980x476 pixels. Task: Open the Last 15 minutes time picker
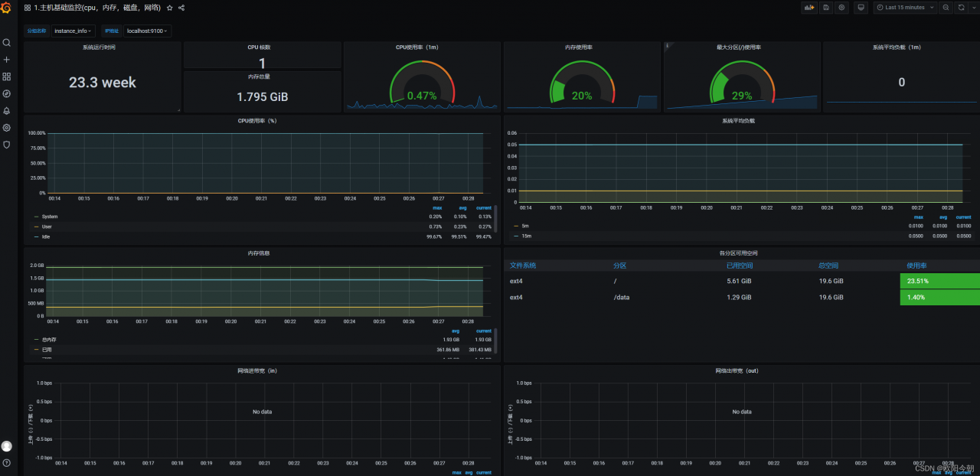tap(905, 8)
